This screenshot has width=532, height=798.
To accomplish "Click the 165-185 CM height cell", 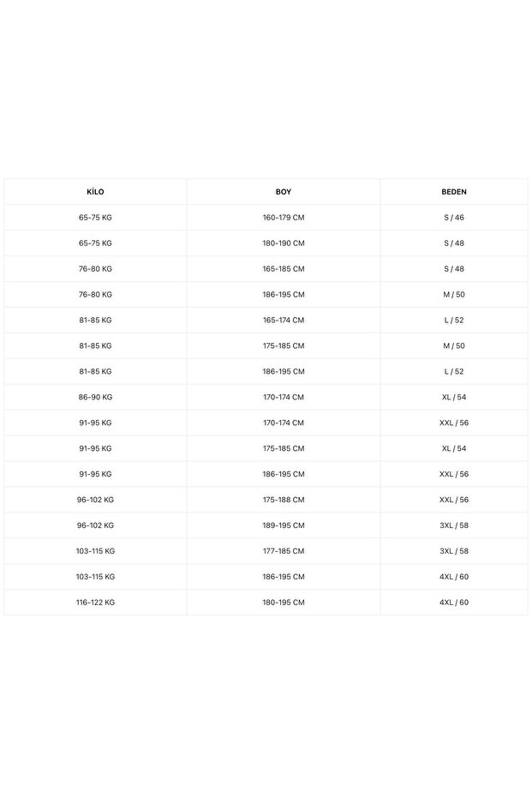I will (x=283, y=269).
